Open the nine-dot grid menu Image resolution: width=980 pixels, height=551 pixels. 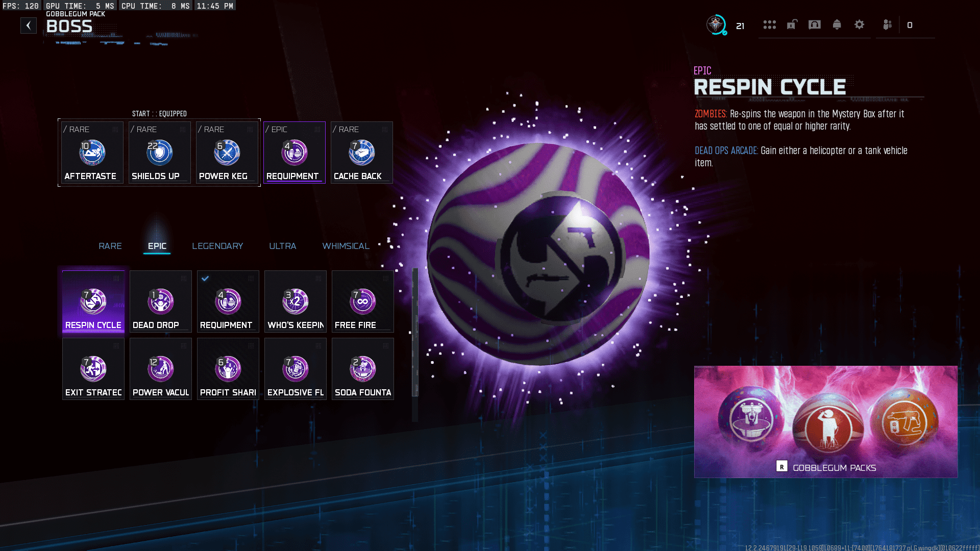click(x=769, y=24)
